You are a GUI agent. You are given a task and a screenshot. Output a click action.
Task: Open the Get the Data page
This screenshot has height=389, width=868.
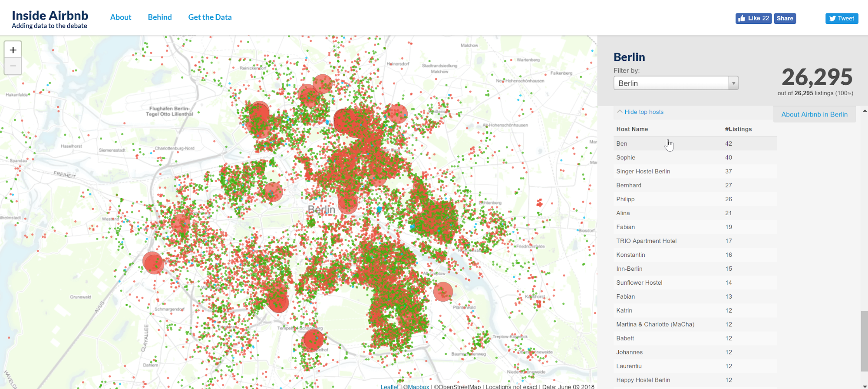click(x=210, y=17)
